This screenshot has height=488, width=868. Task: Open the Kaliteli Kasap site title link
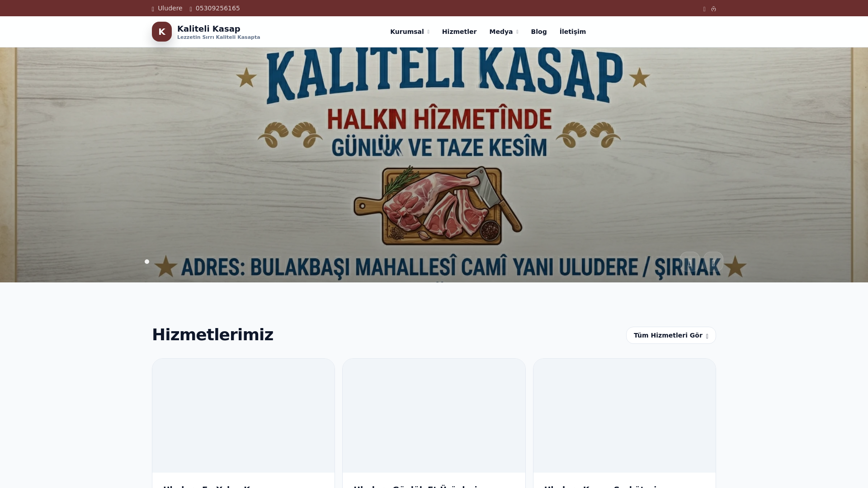[x=208, y=28]
